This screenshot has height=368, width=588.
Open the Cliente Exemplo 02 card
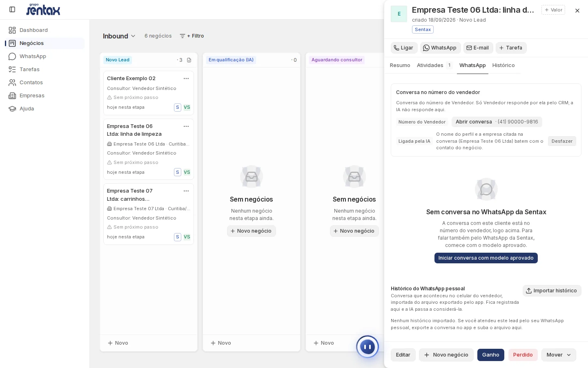tap(149, 93)
